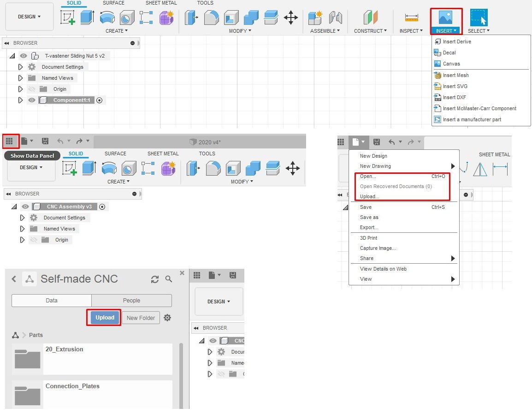The image size is (532, 414).
Task: Expand Document Settings under CNC Assembly v3
Action: (23, 218)
